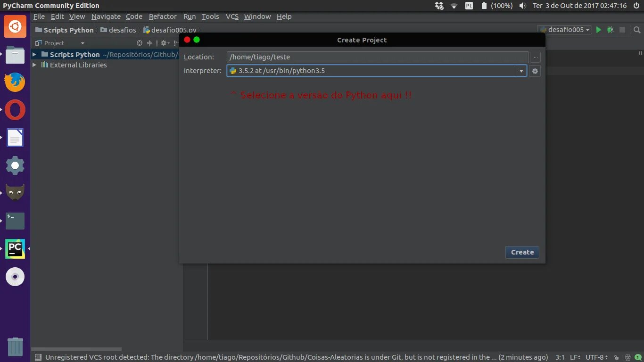
Task: Open the Window menu
Action: pos(257,16)
